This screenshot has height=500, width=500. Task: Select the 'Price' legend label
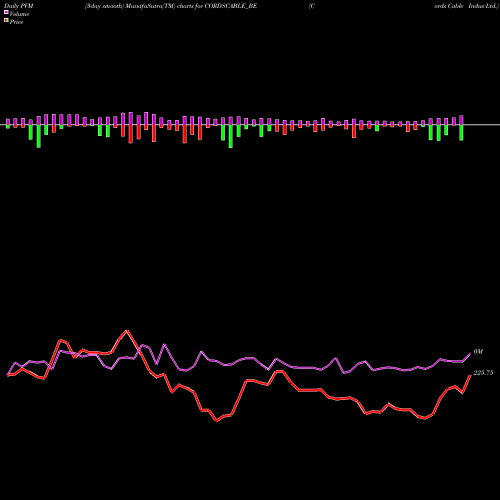click(16, 22)
